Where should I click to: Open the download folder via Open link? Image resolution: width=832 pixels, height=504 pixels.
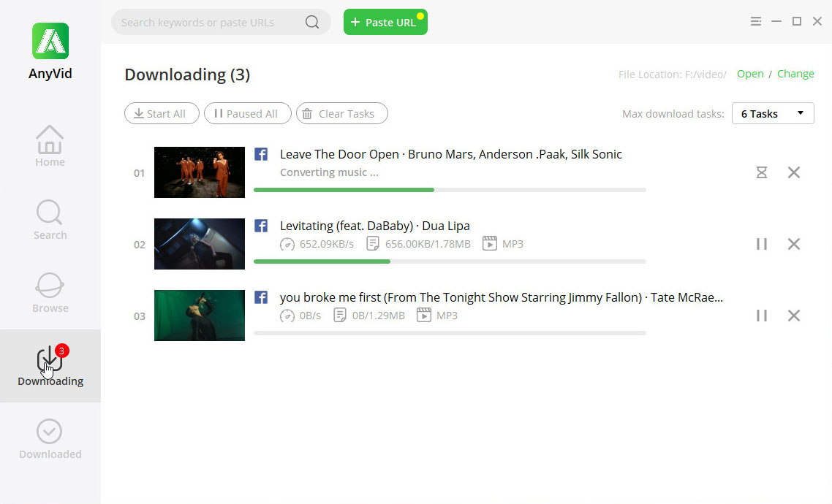click(x=750, y=74)
